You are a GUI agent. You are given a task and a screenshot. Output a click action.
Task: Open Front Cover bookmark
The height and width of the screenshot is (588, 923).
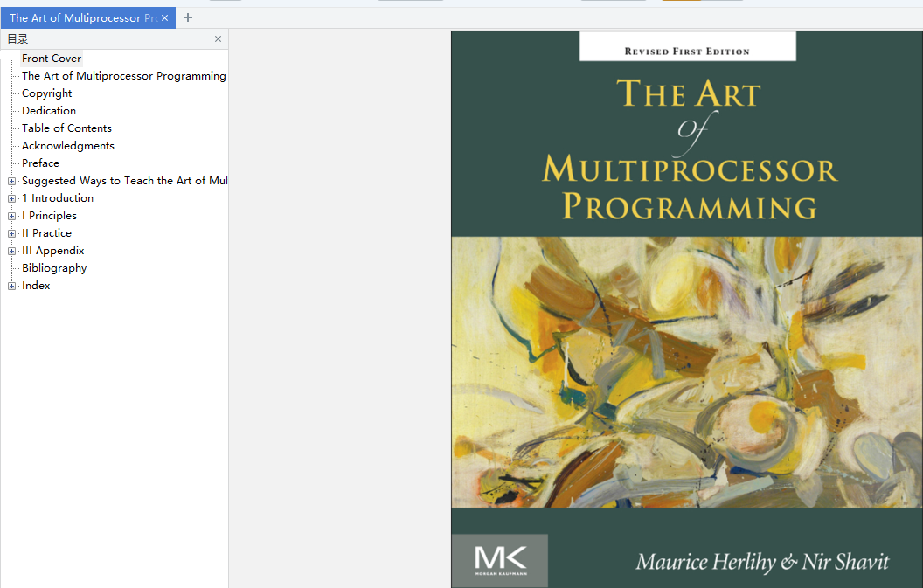pyautogui.click(x=52, y=59)
